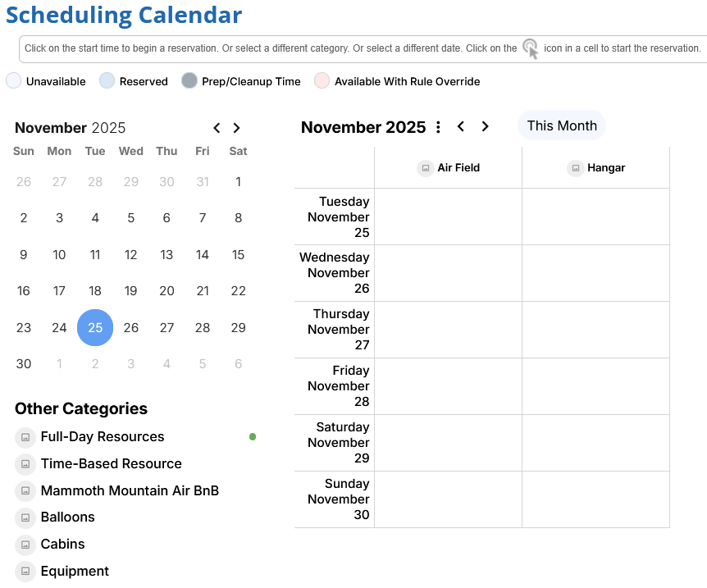This screenshot has height=588, width=707.
Task: Click the Cabins category icon
Action: [25, 545]
